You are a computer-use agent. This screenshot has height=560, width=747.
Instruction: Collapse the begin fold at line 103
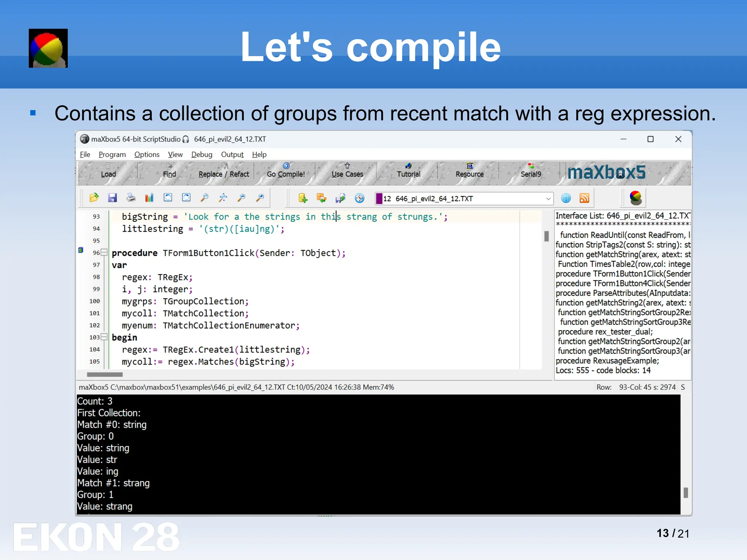point(104,337)
